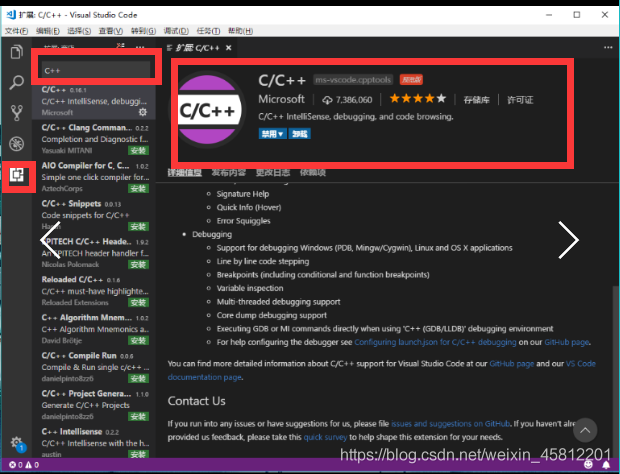Switch to the 依赖项 tab
Screen dimensions: 620x474
click(x=313, y=172)
